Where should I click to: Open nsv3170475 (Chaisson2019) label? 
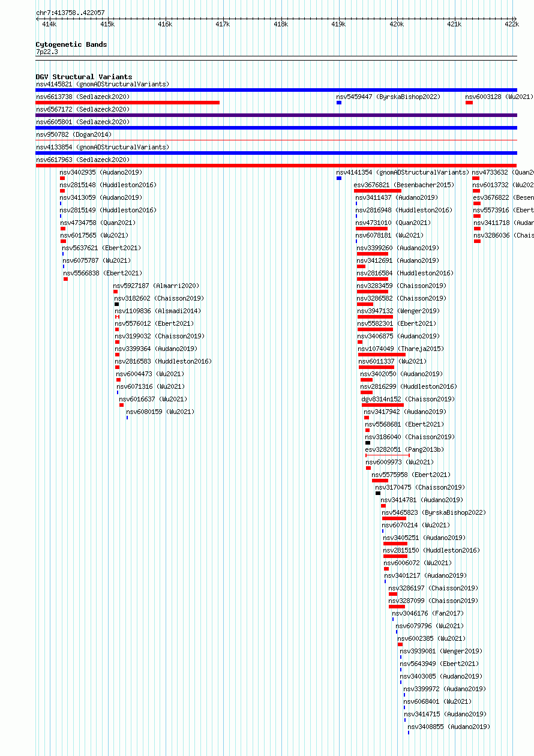click(420, 487)
